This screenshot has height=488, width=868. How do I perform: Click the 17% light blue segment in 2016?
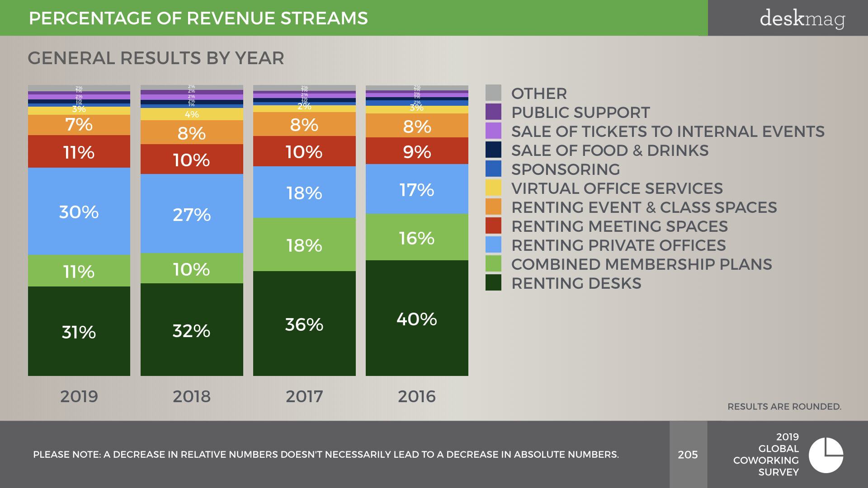[417, 189]
